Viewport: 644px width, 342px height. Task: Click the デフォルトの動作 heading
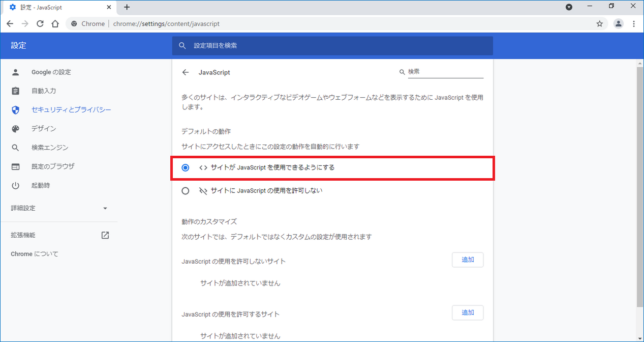[x=206, y=131]
